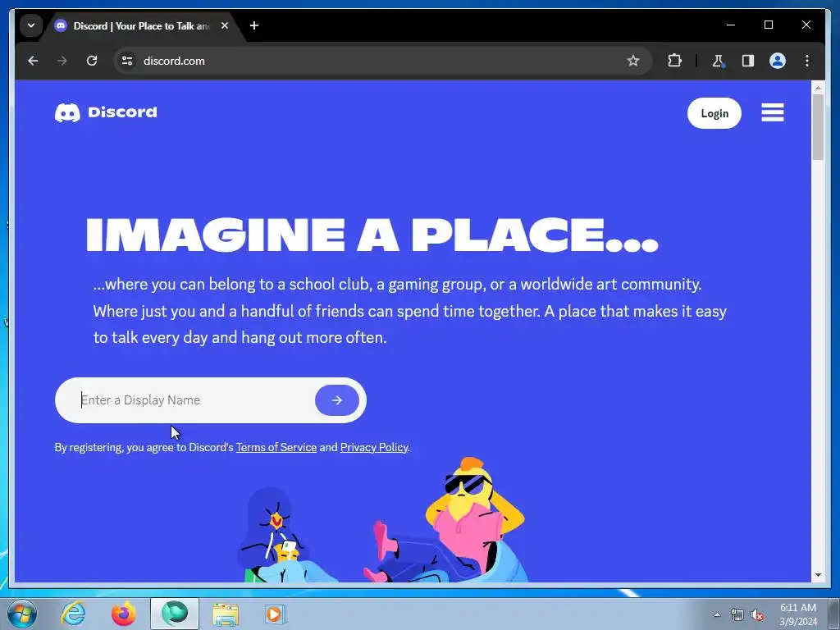This screenshot has width=840, height=630.
Task: Open the Windows Start button
Action: [x=22, y=614]
